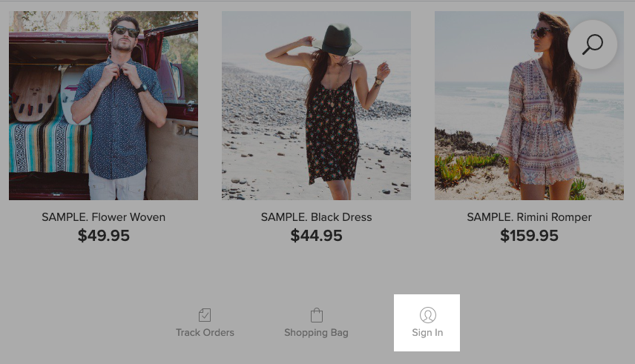Image resolution: width=635 pixels, height=364 pixels.
Task: Select the $49.95 price text
Action: click(104, 235)
